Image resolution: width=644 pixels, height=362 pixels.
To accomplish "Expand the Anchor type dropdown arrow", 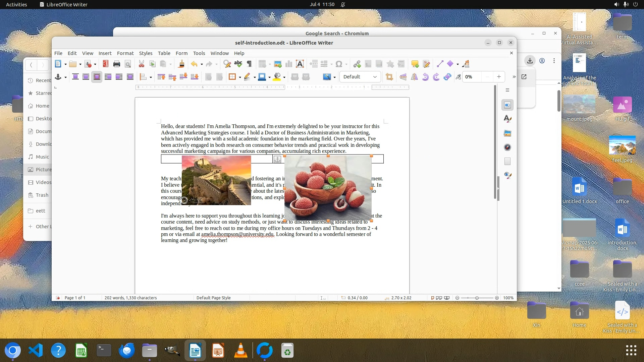I will click(x=65, y=77).
